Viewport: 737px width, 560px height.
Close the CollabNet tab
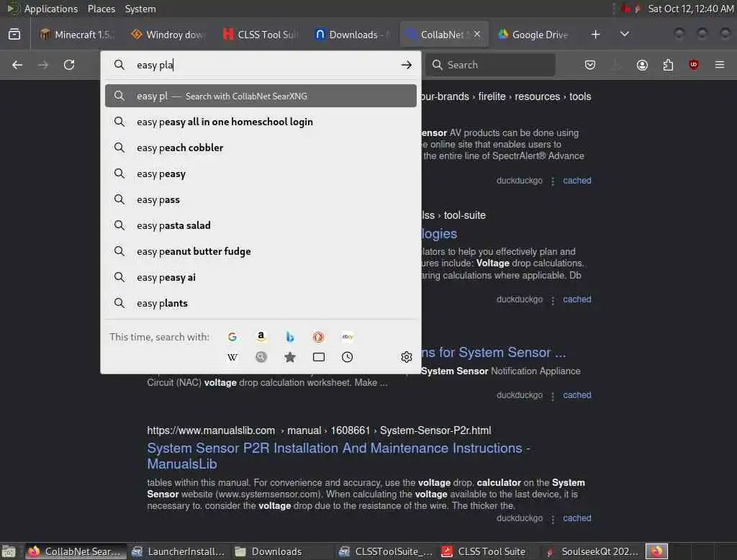click(x=477, y=35)
